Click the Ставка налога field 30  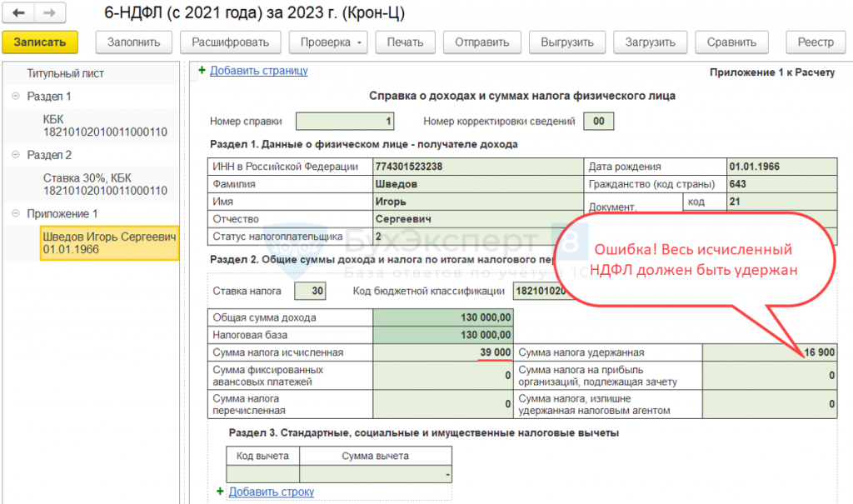coord(310,292)
